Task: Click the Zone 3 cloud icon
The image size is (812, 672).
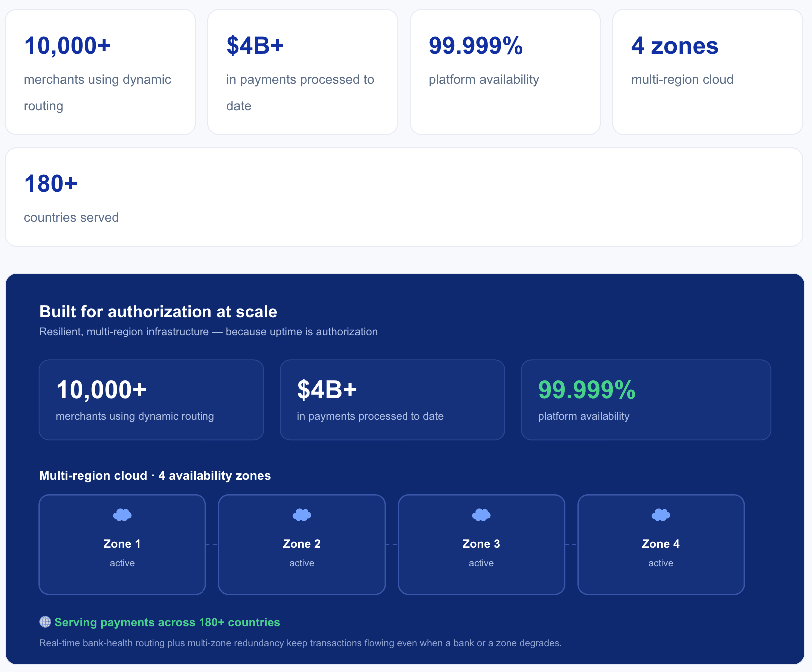Action: (x=481, y=515)
